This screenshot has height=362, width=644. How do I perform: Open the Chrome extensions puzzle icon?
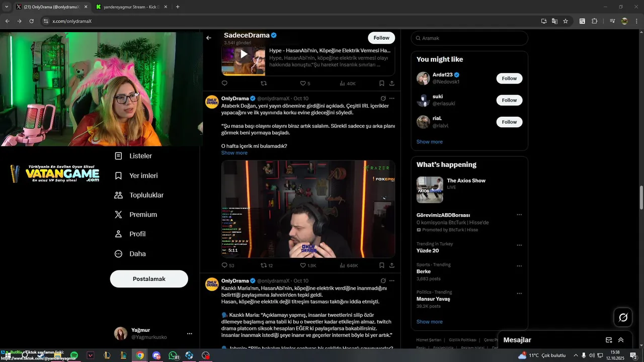coord(595,21)
